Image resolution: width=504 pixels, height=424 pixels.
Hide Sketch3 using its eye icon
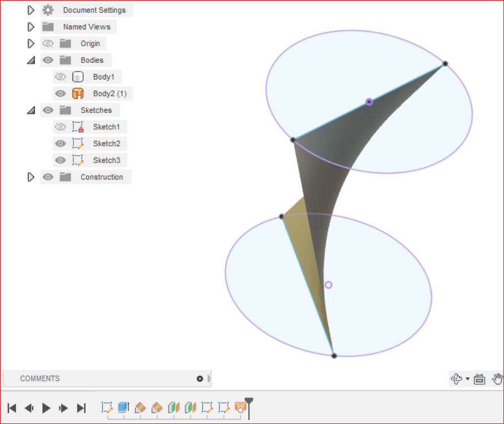pyautogui.click(x=61, y=160)
